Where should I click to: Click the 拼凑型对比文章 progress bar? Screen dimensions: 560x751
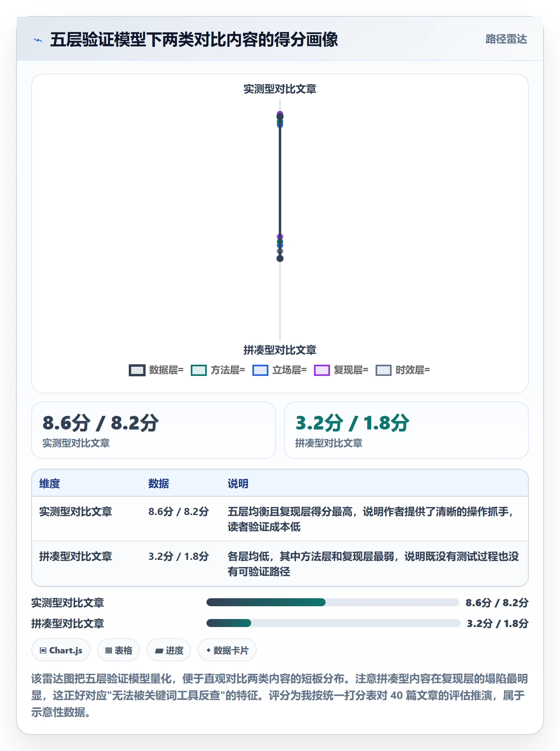333,623
